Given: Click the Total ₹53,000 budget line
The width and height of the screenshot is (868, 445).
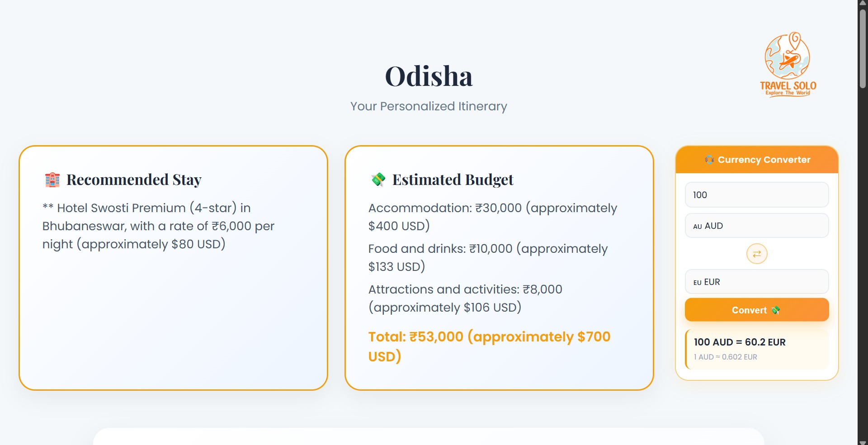Looking at the screenshot, I should coord(489,346).
